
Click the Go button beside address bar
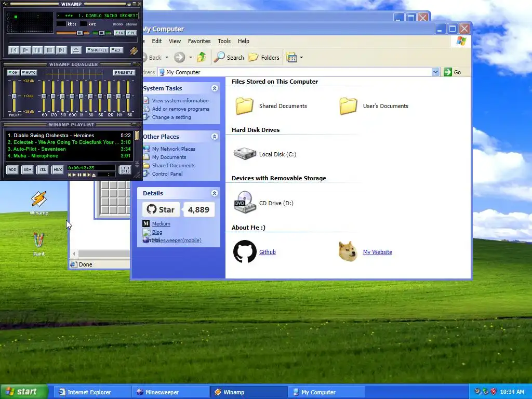(x=453, y=72)
